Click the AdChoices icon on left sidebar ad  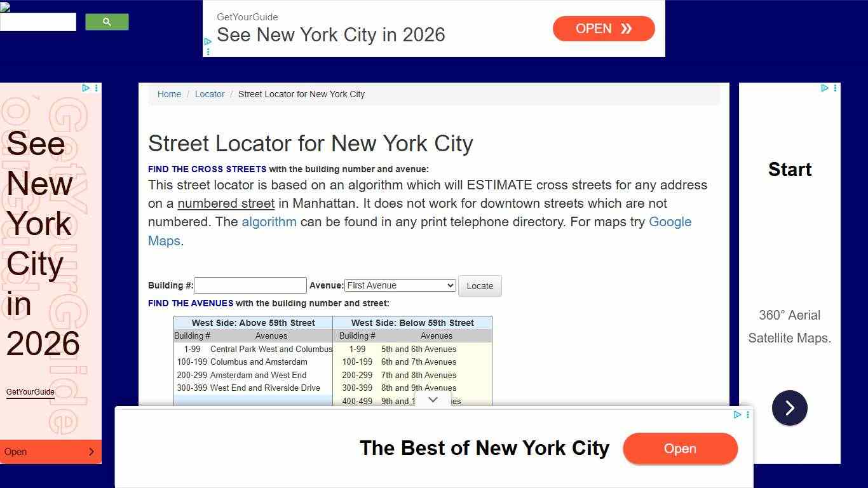coord(86,88)
